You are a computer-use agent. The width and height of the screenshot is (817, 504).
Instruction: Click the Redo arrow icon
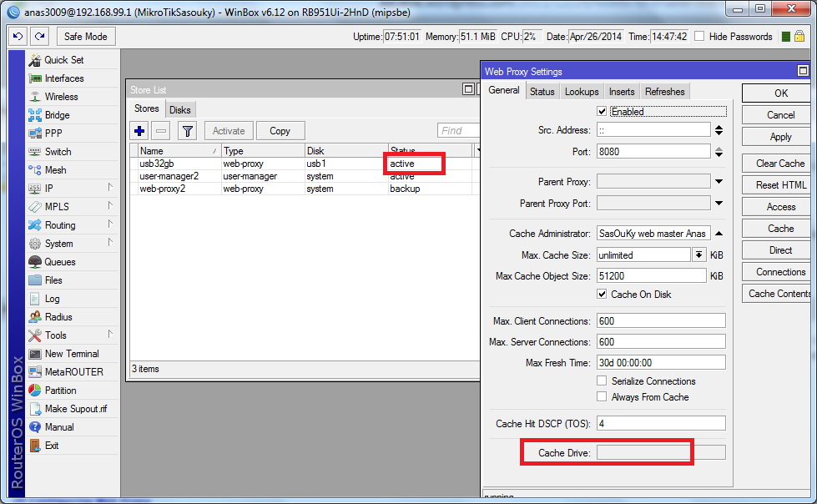click(x=39, y=37)
